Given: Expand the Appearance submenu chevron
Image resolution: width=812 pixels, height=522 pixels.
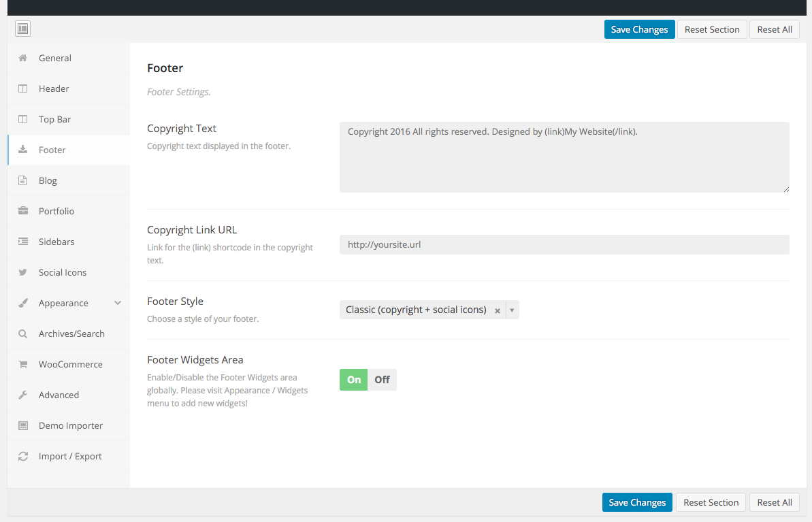Looking at the screenshot, I should [118, 303].
